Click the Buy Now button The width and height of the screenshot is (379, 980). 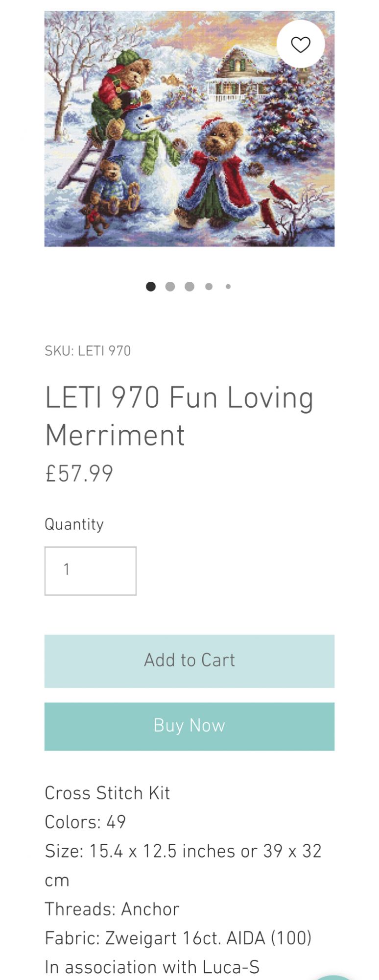(189, 726)
